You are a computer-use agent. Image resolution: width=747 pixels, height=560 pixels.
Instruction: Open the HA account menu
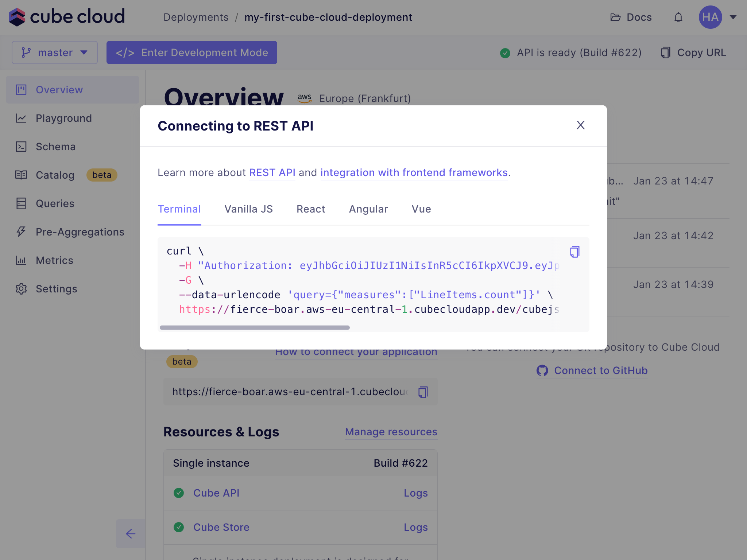point(711,17)
